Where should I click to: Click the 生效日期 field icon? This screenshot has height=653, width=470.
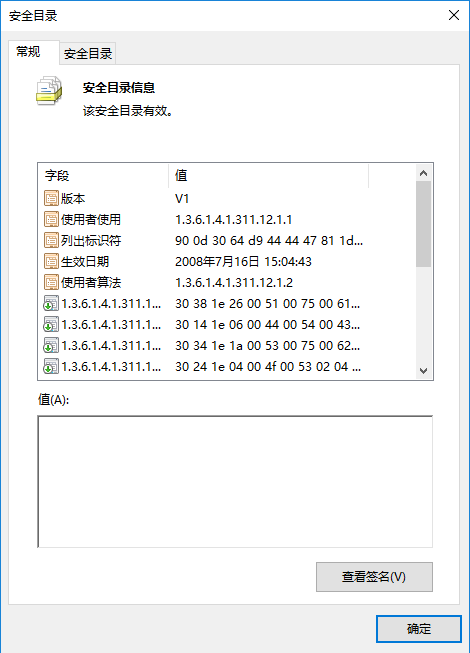pos(51,261)
